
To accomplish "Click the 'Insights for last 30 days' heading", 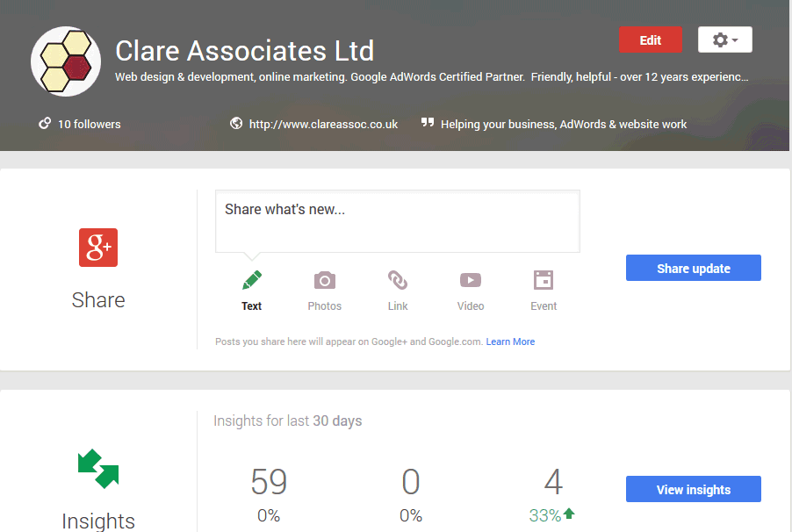I will 287,421.
